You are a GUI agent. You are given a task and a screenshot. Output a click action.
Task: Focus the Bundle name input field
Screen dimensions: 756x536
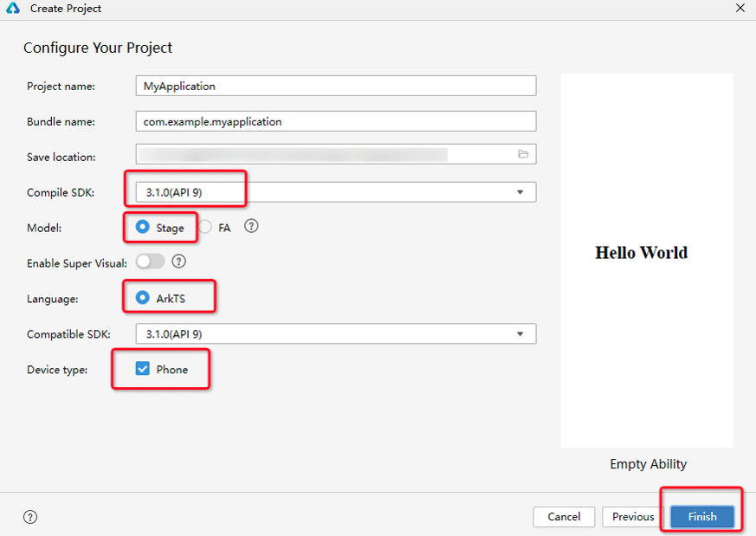tap(336, 121)
